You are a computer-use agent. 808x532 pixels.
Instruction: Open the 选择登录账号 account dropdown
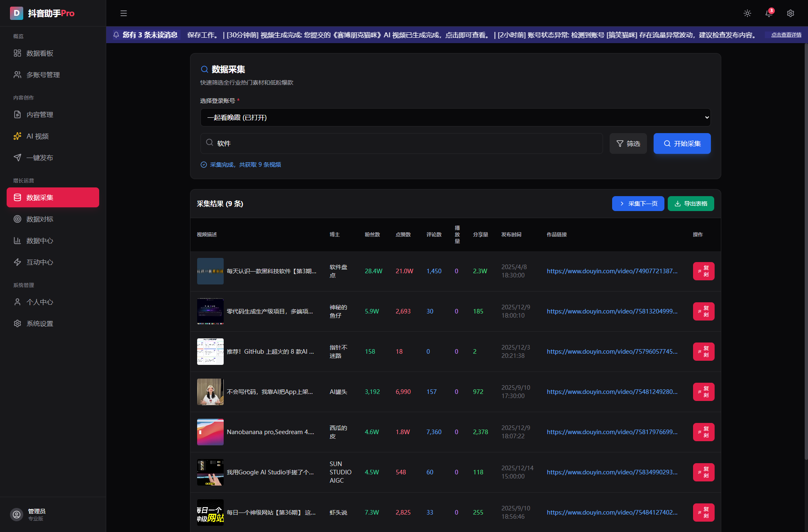[x=455, y=117]
